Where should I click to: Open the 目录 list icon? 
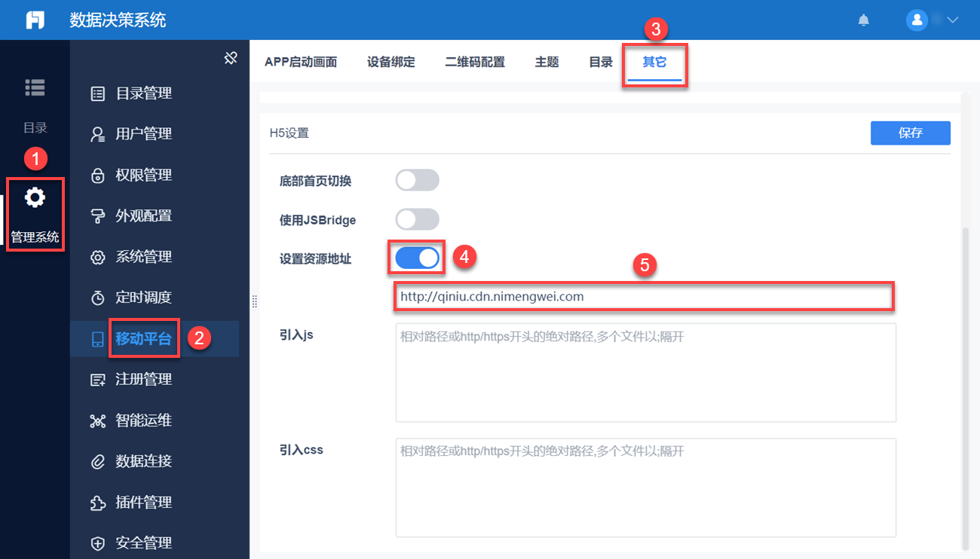click(x=35, y=87)
